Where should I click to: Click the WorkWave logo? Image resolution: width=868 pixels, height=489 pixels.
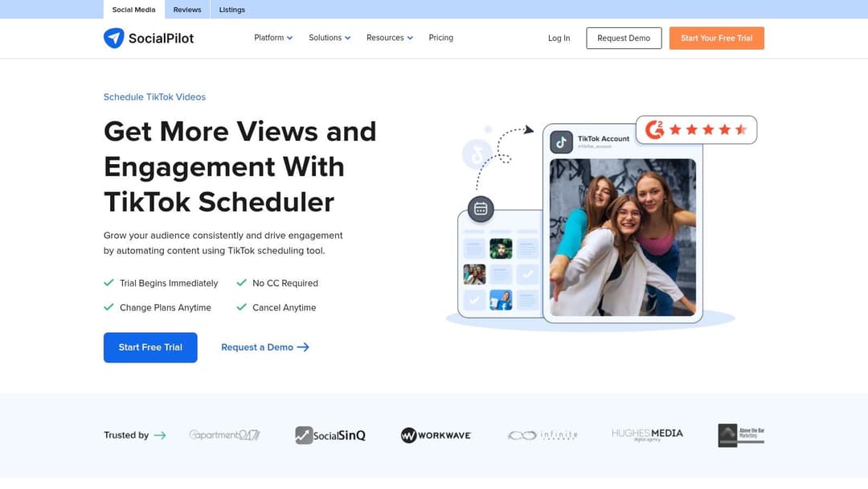tap(436, 435)
